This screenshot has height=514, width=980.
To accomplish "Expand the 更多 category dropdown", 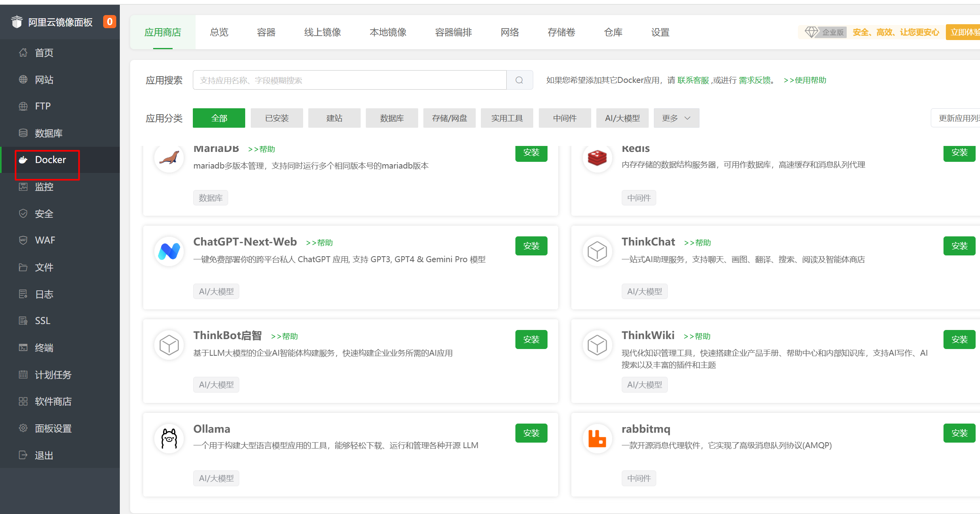I will tap(676, 118).
